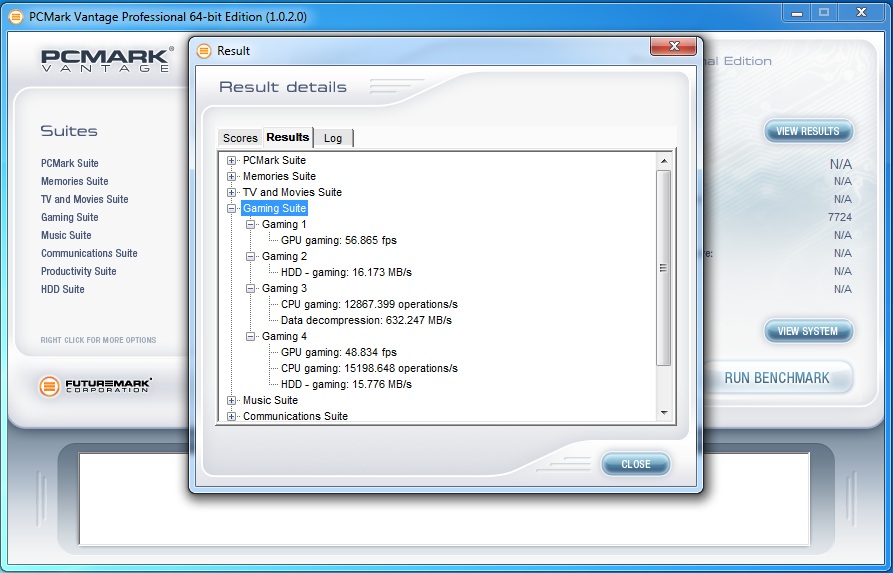Select 'GPU gaming: 48.834 fps' row
Viewport: 893px width, 573px height.
339,353
